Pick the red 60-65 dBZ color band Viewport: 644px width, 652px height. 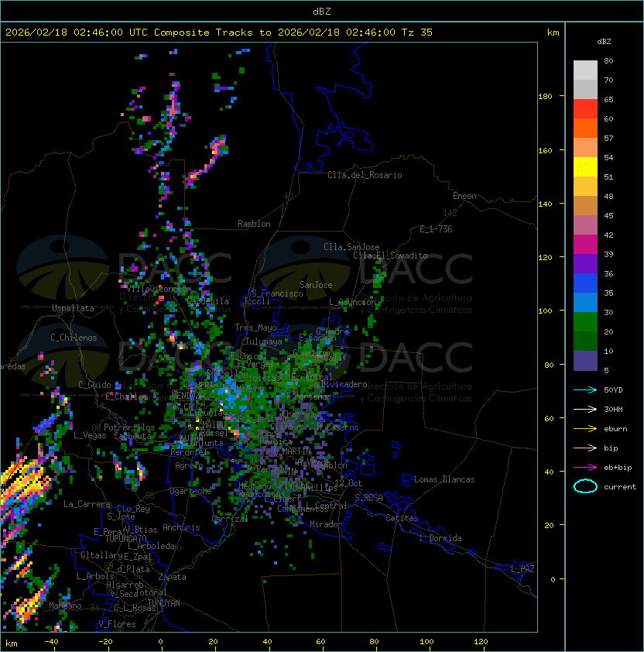coord(585,109)
